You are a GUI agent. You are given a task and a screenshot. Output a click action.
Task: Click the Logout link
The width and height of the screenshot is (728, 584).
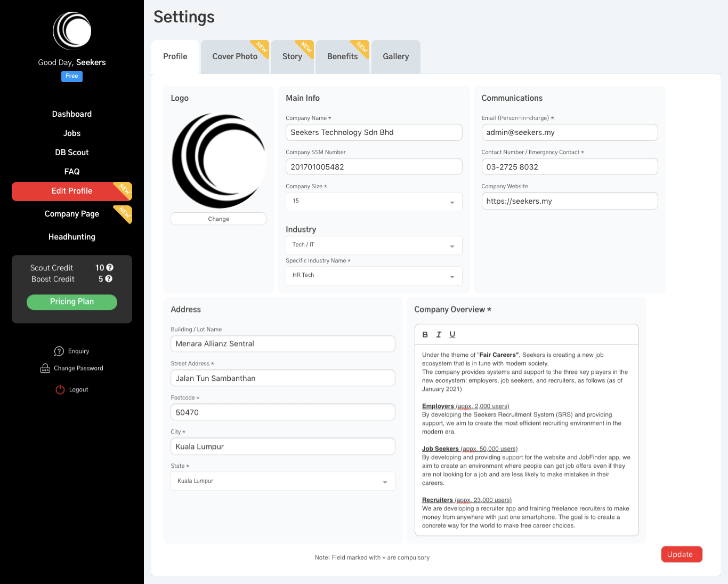point(78,389)
